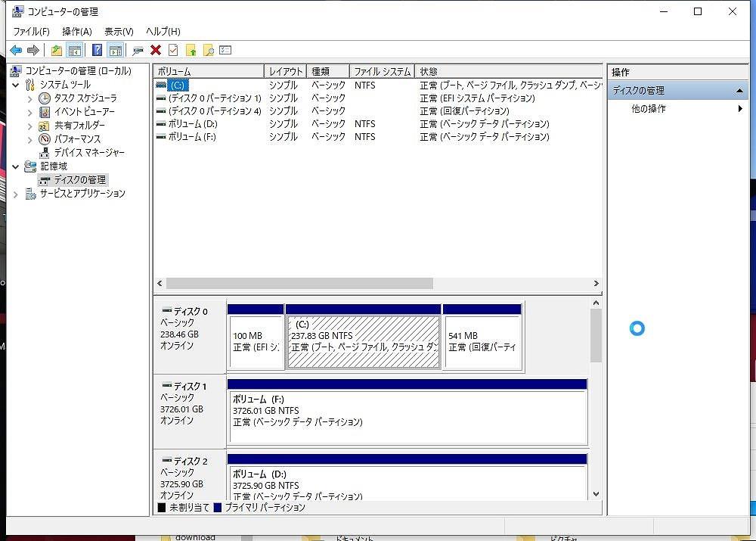Select タスク スケジューラ in the tree

click(x=85, y=98)
